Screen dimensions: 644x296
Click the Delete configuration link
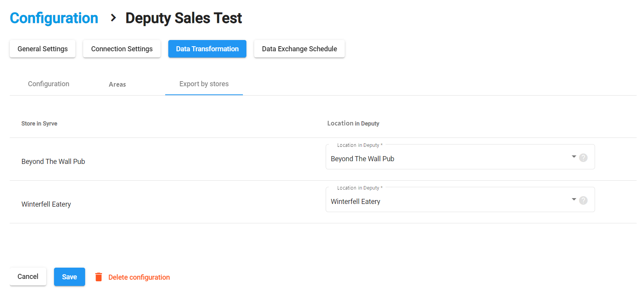coord(139,277)
